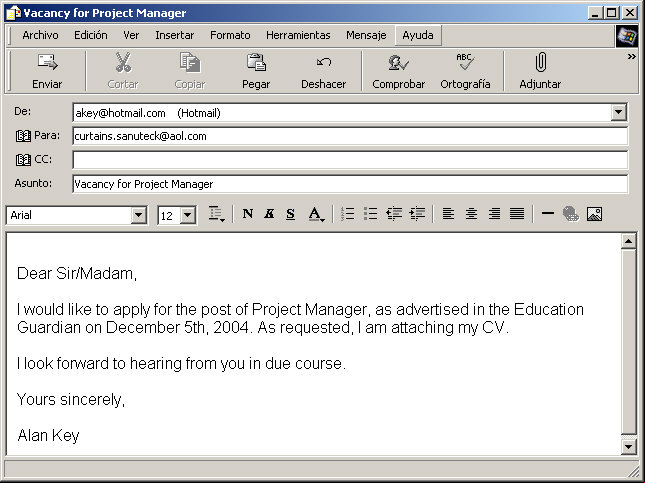Click the Asunto subject field
This screenshot has height=483, width=645.
tap(350, 184)
